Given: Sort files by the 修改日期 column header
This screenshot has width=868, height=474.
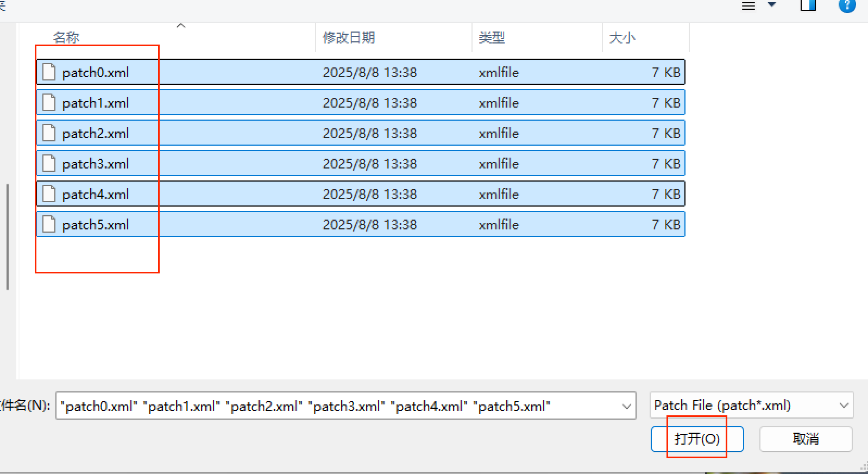Looking at the screenshot, I should pyautogui.click(x=349, y=38).
